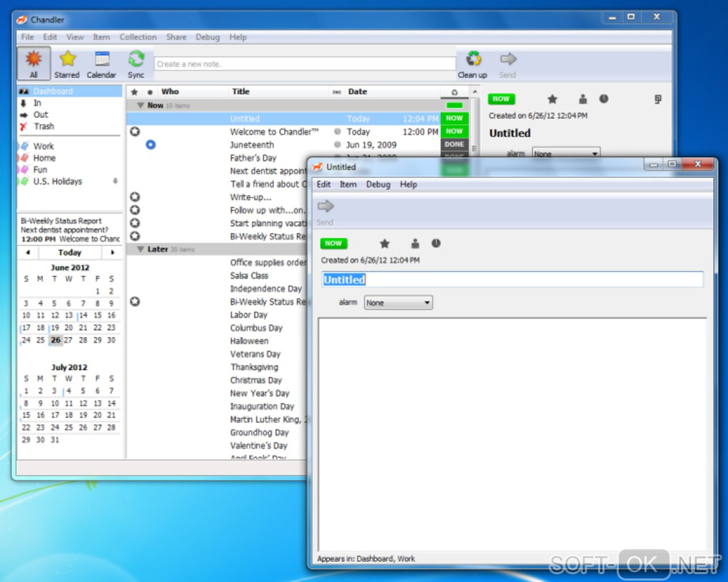Select Fun collection in sidebar
The height and width of the screenshot is (582, 728).
tap(70, 169)
